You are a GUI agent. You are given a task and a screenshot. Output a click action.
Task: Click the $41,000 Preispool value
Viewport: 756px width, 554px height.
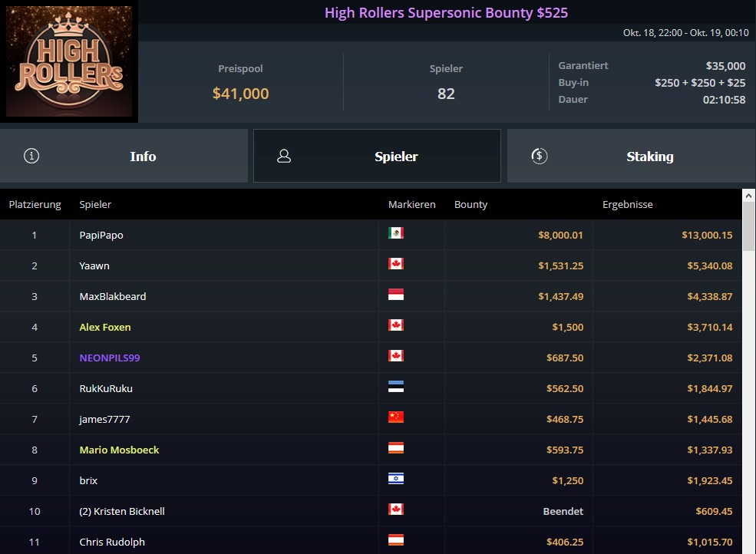240,94
